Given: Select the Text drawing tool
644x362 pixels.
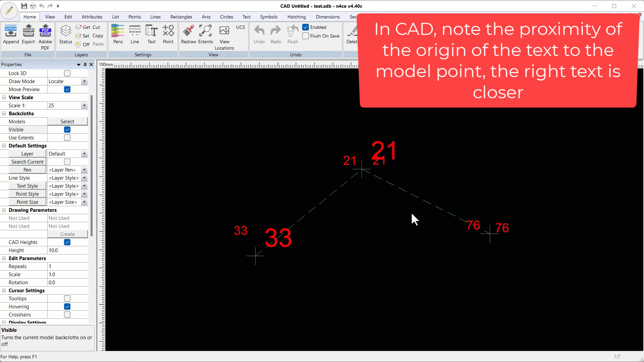Looking at the screenshot, I should pyautogui.click(x=152, y=34).
